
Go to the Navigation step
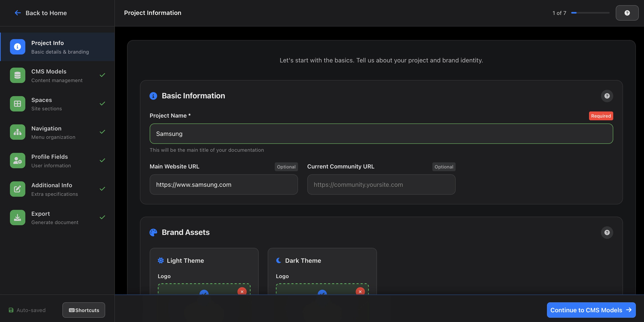57,132
